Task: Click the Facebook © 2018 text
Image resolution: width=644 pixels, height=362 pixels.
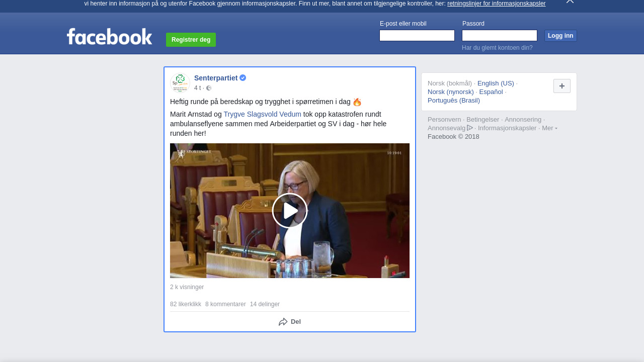Action: click(453, 137)
